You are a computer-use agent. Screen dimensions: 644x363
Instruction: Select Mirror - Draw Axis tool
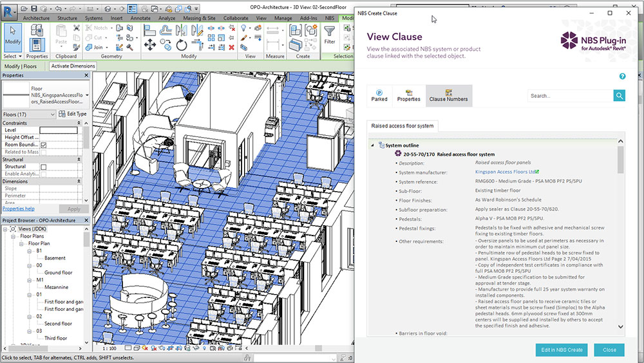point(196,30)
